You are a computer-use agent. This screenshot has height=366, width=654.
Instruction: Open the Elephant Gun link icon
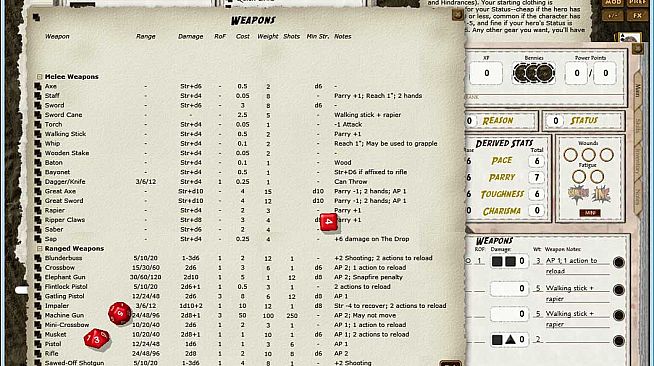coord(38,277)
